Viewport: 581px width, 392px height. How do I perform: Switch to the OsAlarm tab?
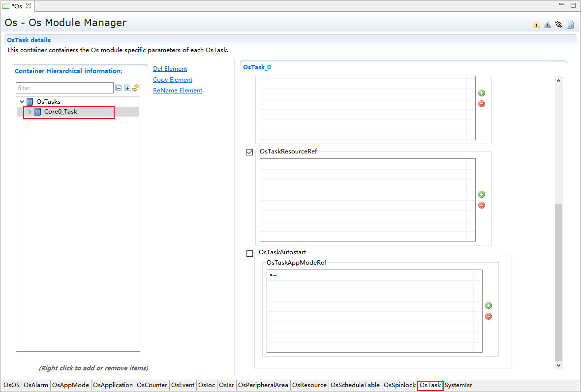pos(36,385)
